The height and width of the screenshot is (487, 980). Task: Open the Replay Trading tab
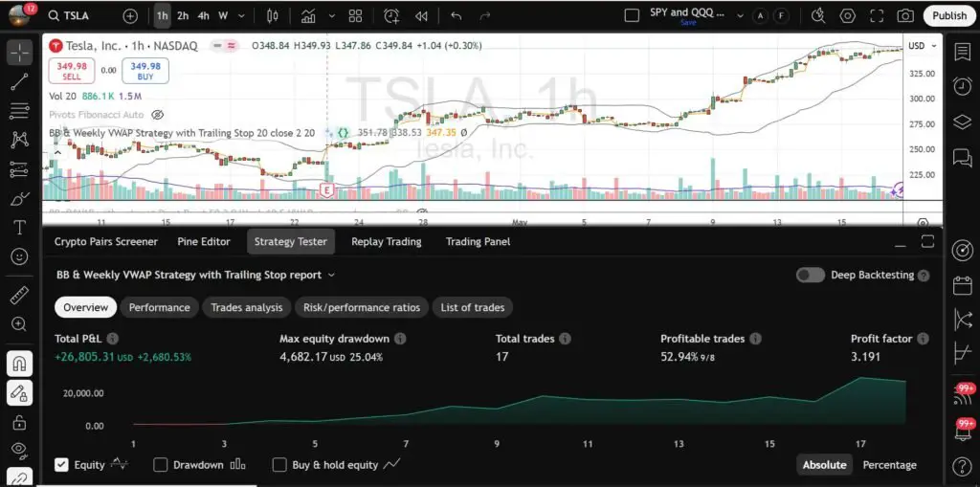(387, 241)
